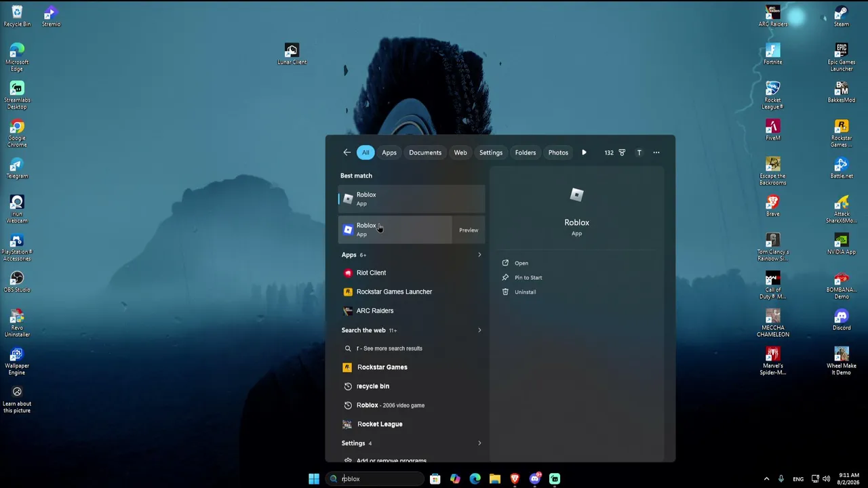Viewport: 868px width, 488px height.
Task: Expand the Settings results section arrow
Action: point(479,443)
